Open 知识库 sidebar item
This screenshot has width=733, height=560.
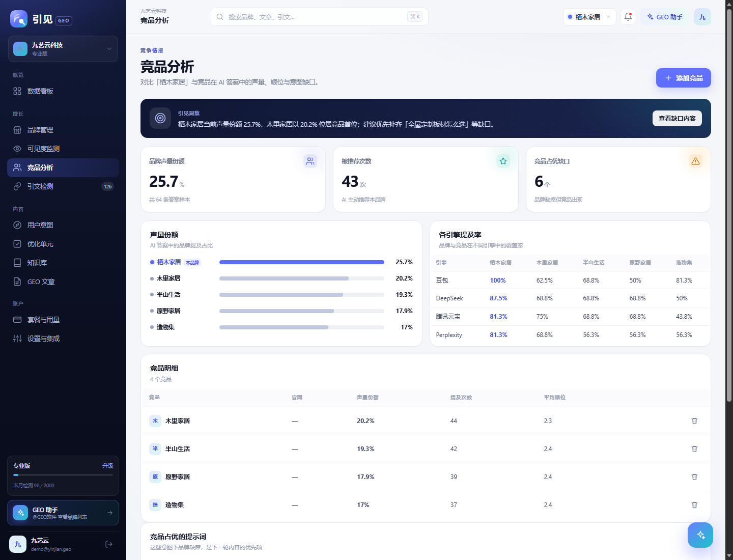pyautogui.click(x=63, y=263)
